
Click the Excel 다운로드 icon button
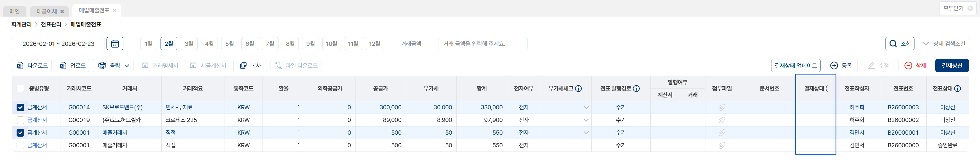32,66
